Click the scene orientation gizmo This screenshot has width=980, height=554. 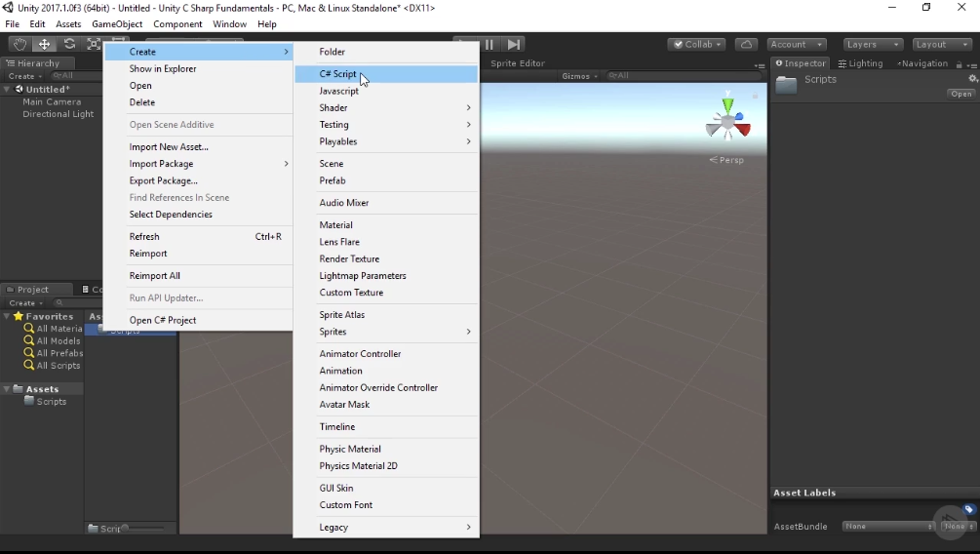coord(727,120)
